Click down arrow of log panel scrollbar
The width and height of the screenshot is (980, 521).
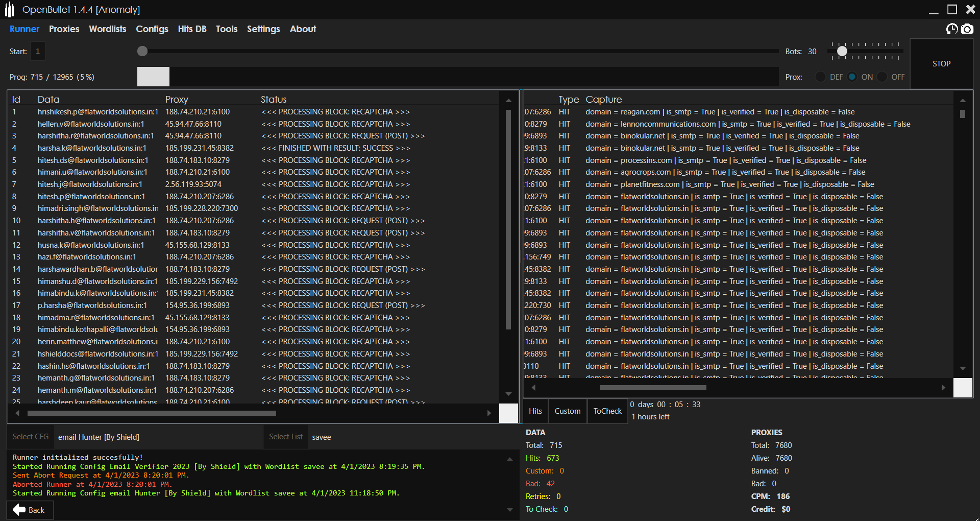(x=509, y=510)
